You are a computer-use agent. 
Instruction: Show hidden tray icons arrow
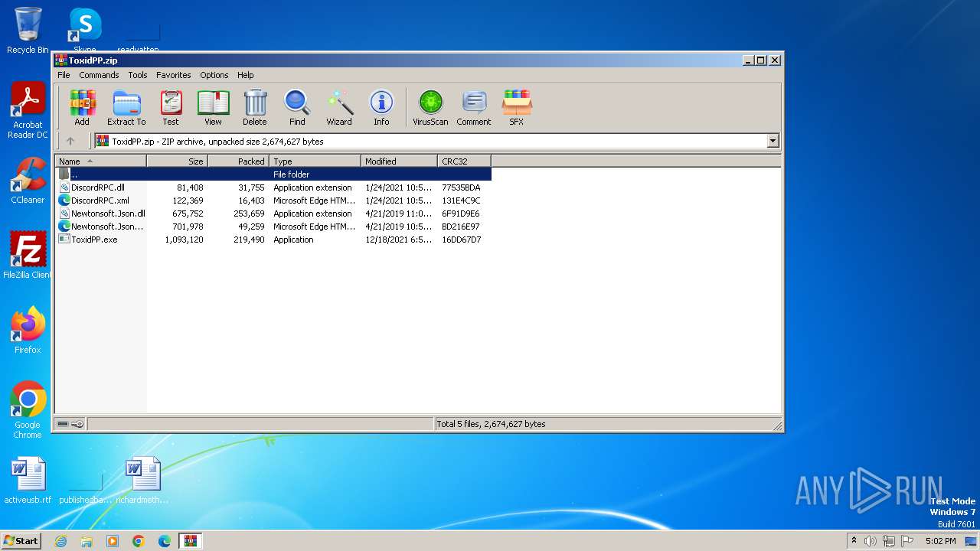[x=854, y=541]
